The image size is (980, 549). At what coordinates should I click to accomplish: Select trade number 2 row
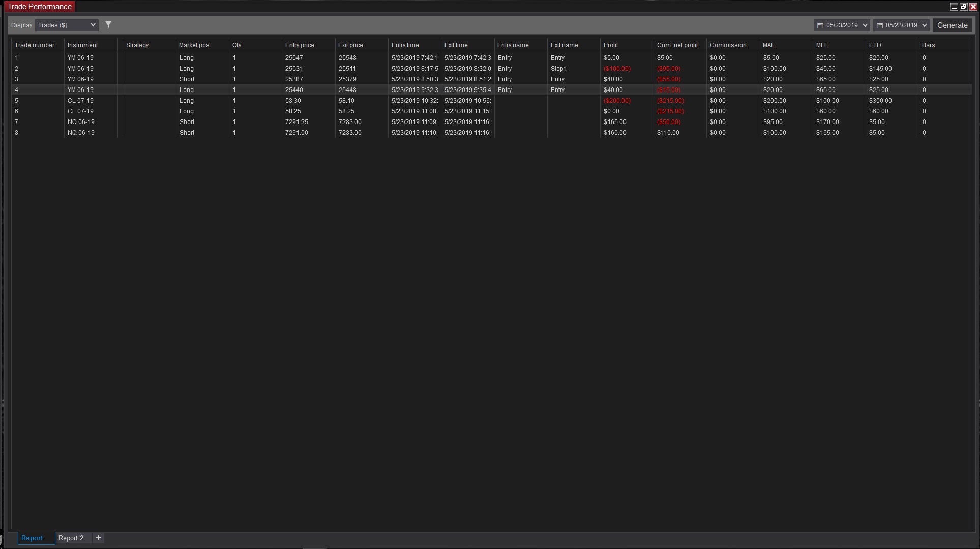pyautogui.click(x=492, y=69)
